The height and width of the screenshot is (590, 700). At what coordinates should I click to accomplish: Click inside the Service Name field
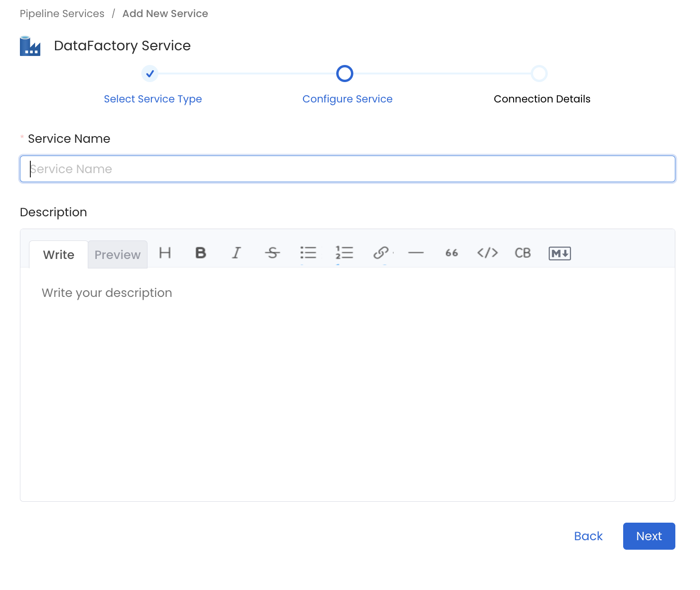347,169
